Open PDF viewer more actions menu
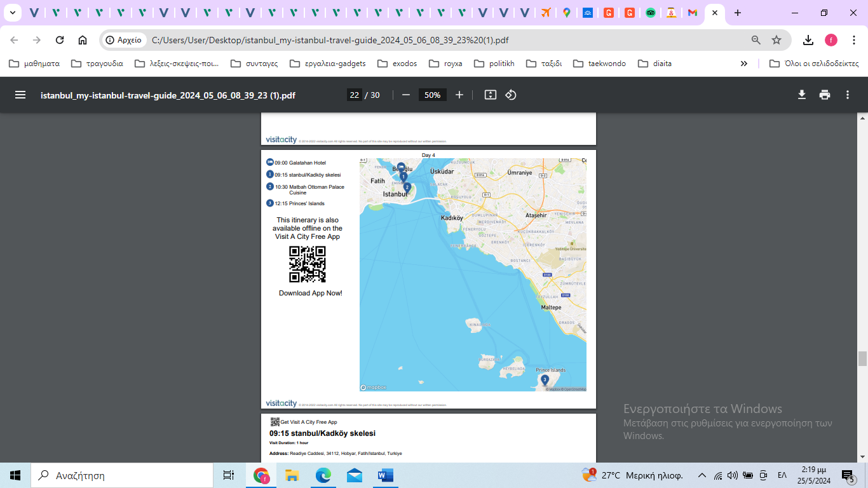This screenshot has width=868, height=488. click(848, 95)
